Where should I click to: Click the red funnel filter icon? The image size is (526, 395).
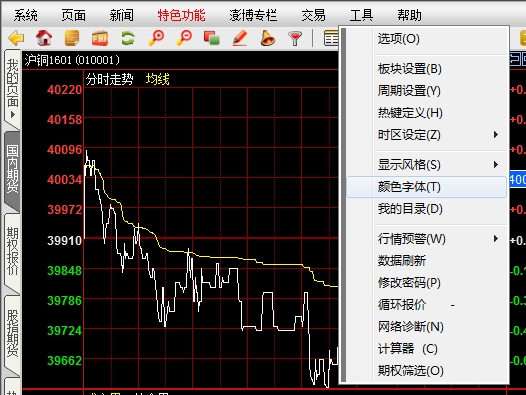point(295,38)
